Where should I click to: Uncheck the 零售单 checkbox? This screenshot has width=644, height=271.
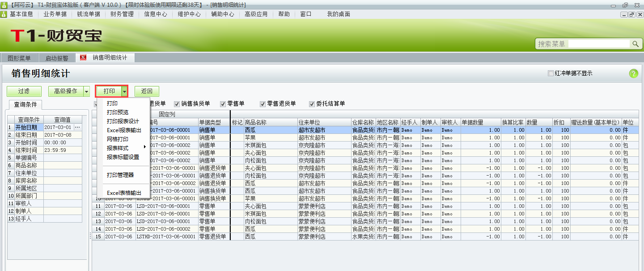point(222,103)
